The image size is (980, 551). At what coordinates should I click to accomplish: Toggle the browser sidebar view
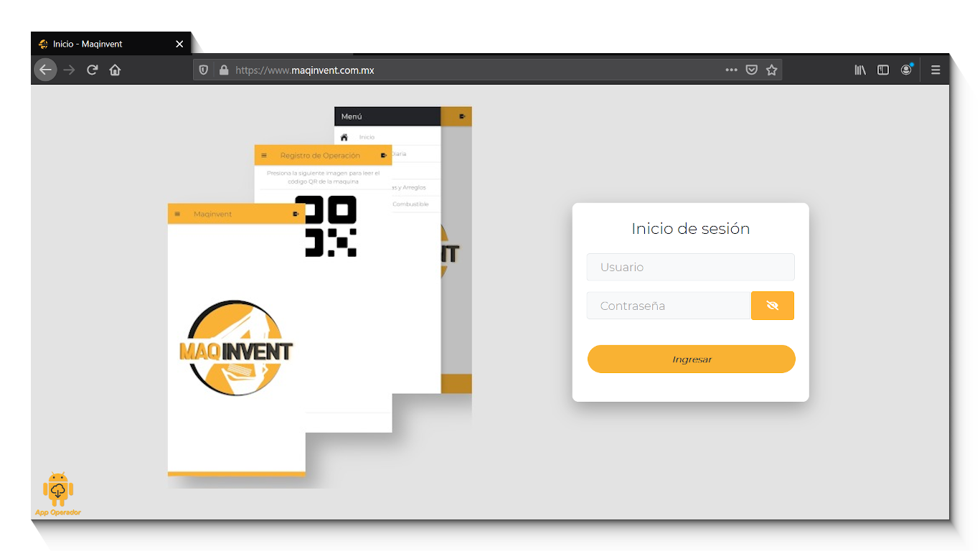click(x=883, y=70)
